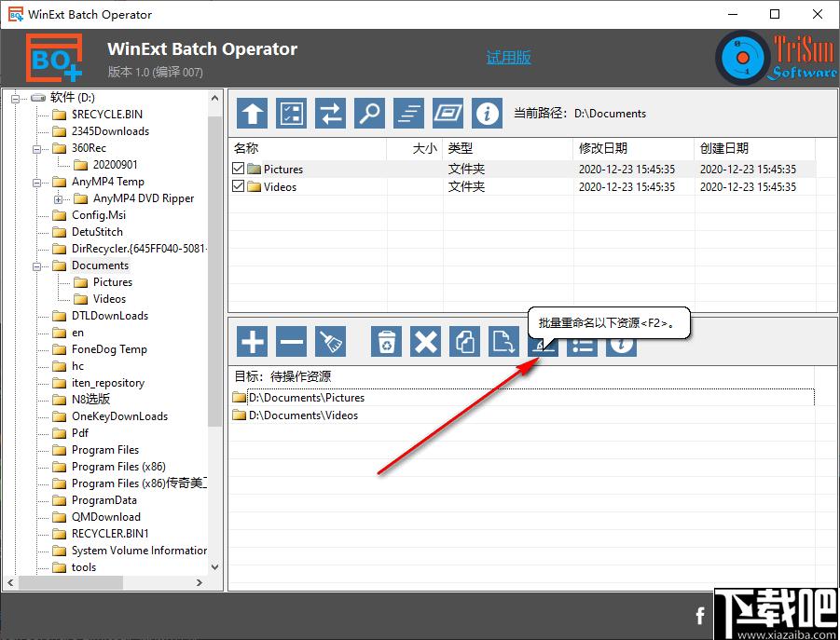The width and height of the screenshot is (840, 640).
Task: Select Program Files (x86) folder exactly
Action: (118, 467)
